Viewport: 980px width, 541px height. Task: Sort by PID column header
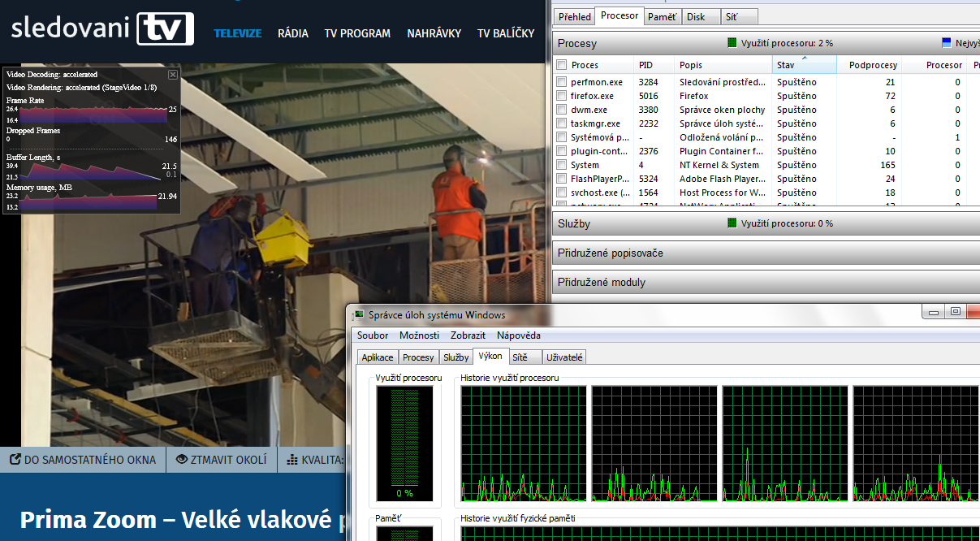pyautogui.click(x=654, y=65)
